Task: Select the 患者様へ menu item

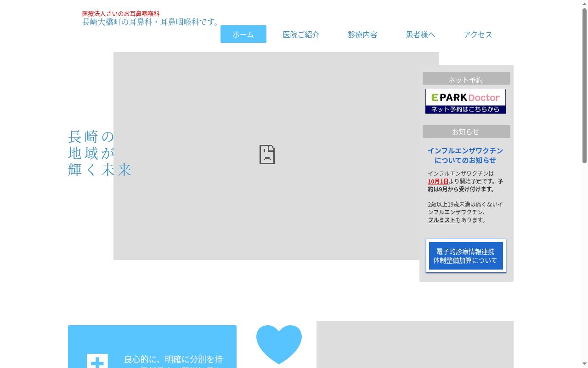Action: pyautogui.click(x=420, y=34)
